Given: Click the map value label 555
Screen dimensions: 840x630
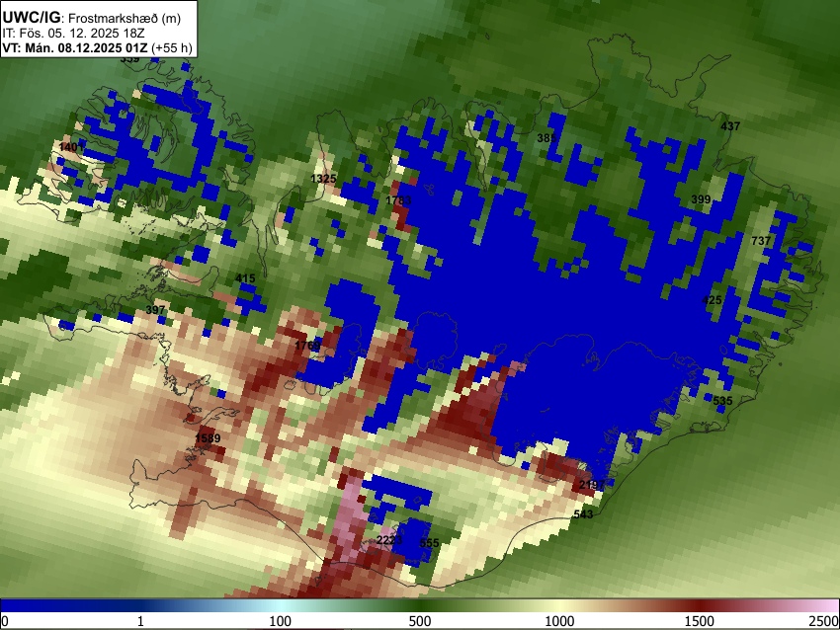Looking at the screenshot, I should (x=429, y=543).
